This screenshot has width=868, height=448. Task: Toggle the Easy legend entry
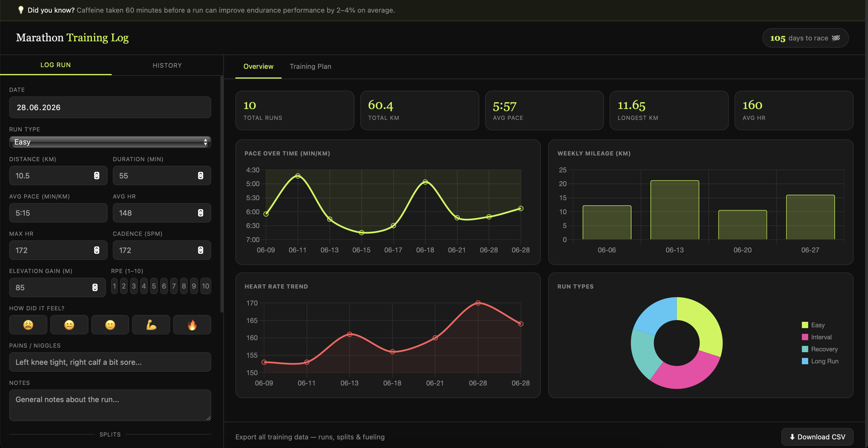coord(813,325)
